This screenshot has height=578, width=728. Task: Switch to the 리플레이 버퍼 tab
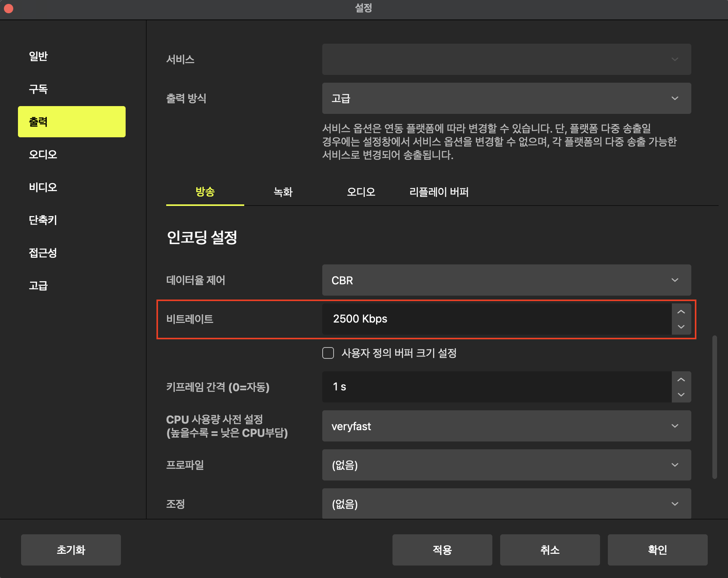click(x=439, y=192)
